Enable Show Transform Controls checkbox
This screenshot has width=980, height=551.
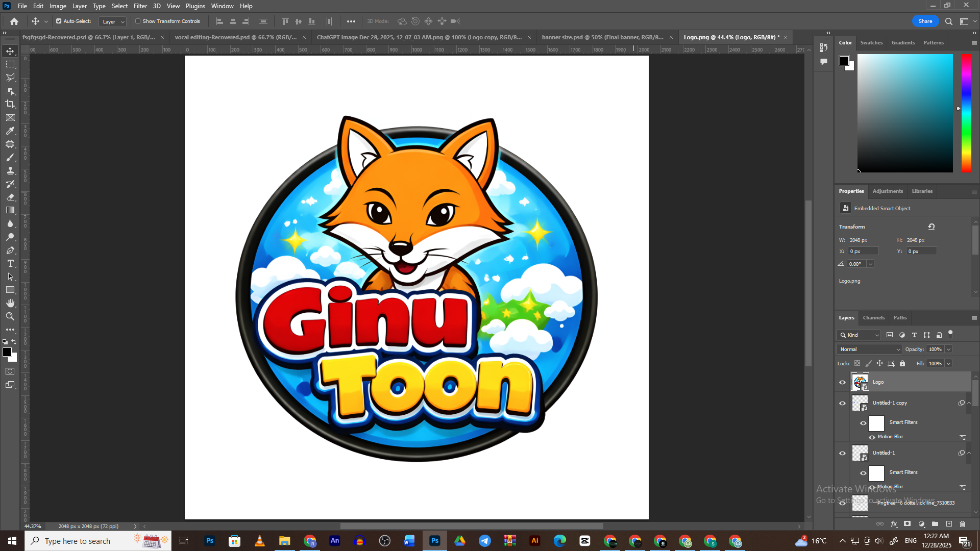point(138,21)
